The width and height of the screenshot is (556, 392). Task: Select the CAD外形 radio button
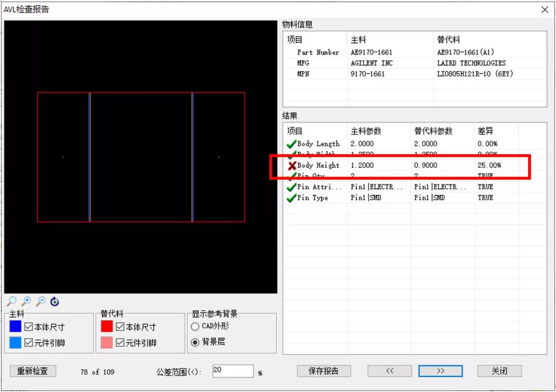click(x=195, y=327)
